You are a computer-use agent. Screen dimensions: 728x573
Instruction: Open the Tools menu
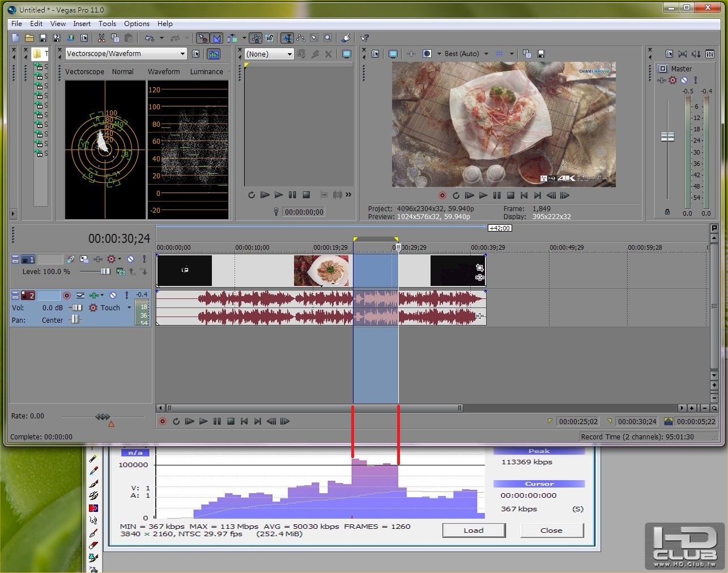(x=107, y=24)
